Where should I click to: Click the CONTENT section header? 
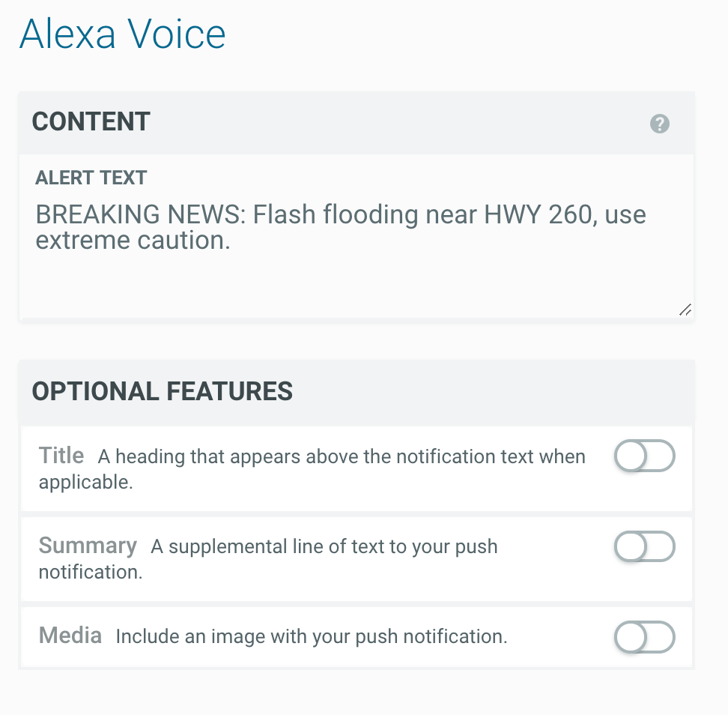[91, 122]
